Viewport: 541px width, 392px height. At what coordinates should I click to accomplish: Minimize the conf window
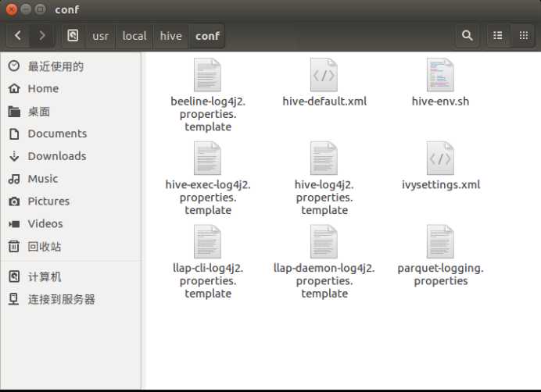tap(26, 9)
